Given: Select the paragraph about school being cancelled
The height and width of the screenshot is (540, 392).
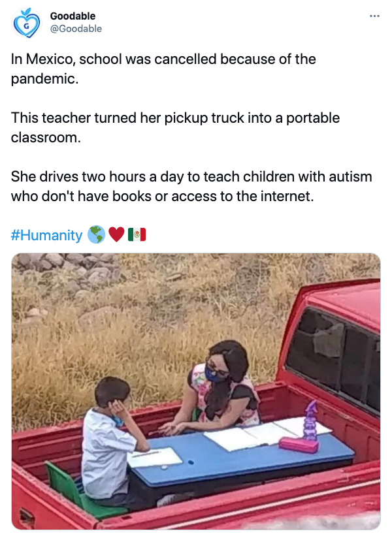Looking at the screenshot, I should (163, 69).
